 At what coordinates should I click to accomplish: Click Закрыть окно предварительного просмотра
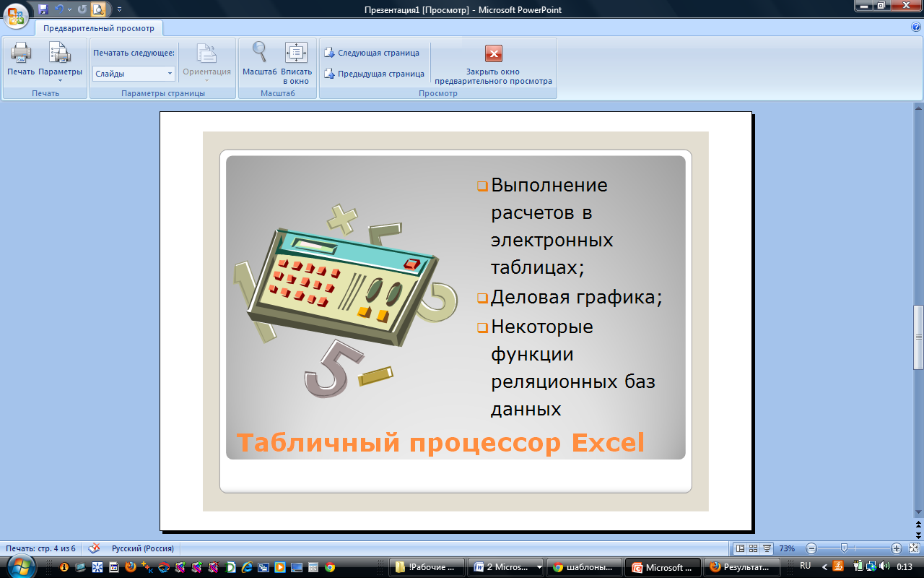pyautogui.click(x=494, y=65)
